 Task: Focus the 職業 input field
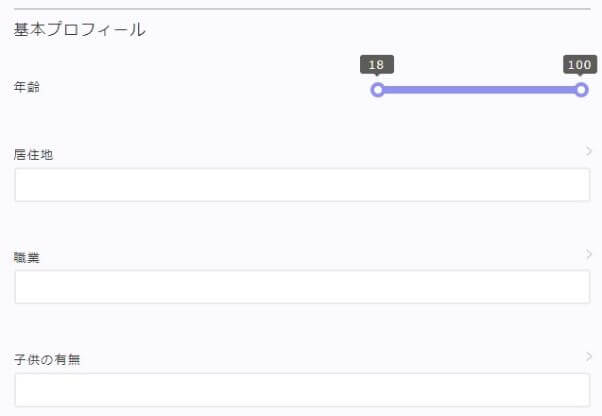[x=302, y=287]
